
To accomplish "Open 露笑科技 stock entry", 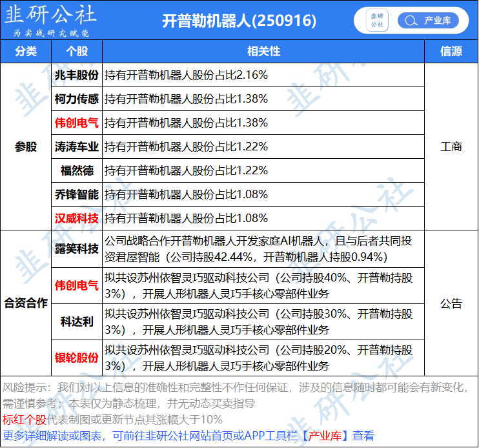I will pos(77,249).
